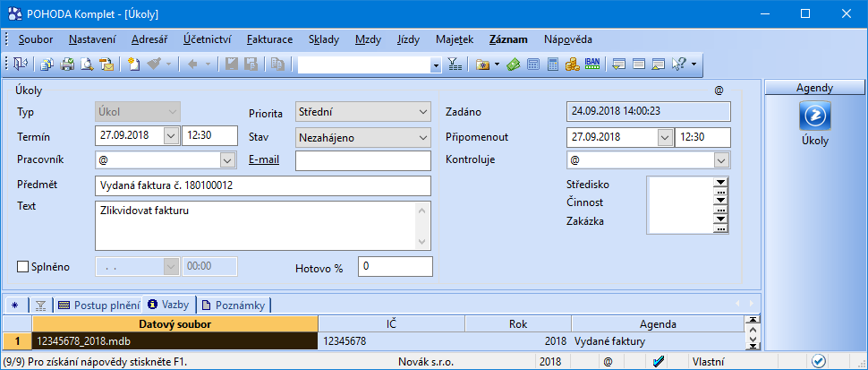Click the context help cursor-question icon

pos(678,65)
